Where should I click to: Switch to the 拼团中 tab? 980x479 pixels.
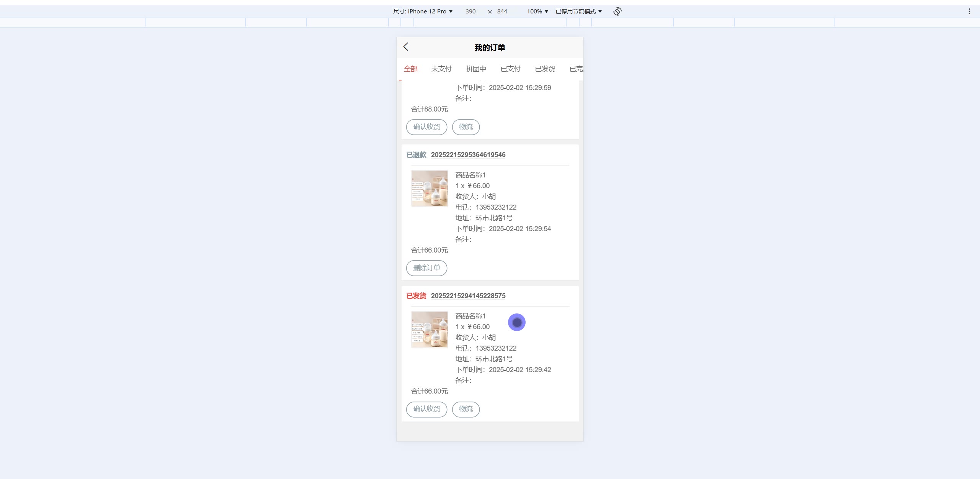pos(476,69)
